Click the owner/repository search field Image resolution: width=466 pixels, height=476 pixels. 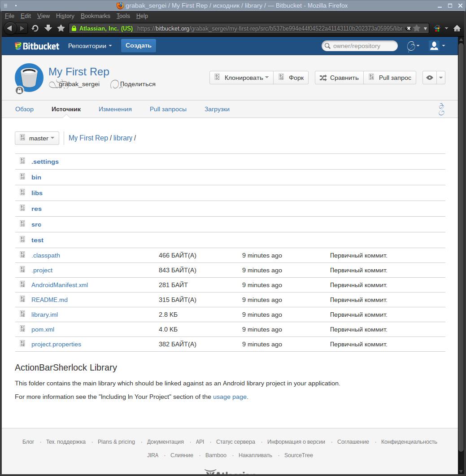(x=359, y=45)
